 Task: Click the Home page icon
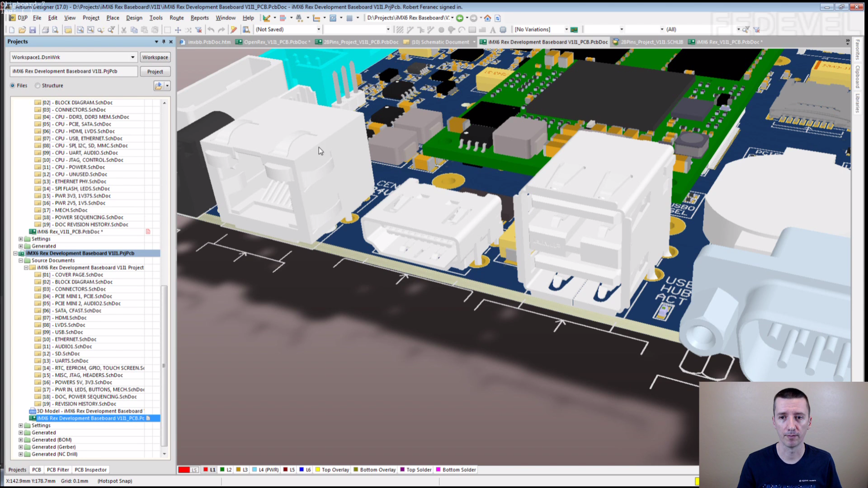(487, 18)
